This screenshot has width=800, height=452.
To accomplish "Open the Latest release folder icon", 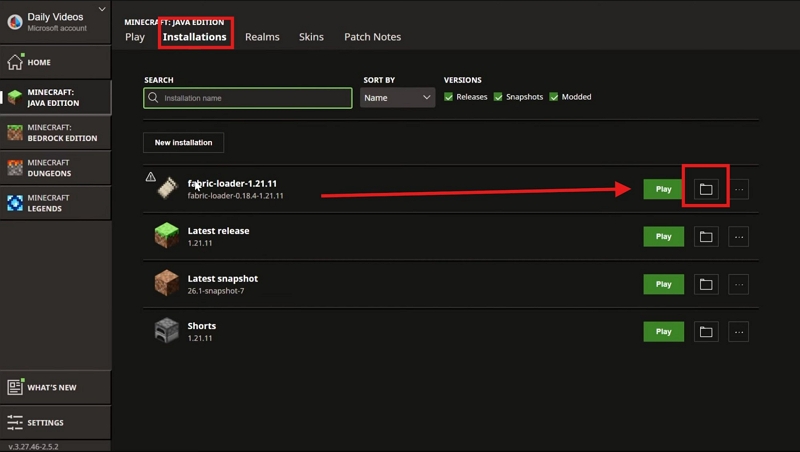I will point(706,237).
